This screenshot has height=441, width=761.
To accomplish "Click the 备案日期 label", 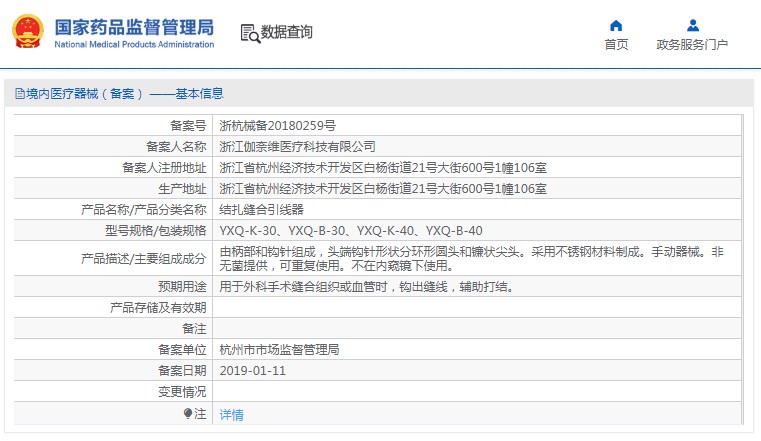I will (x=182, y=371).
